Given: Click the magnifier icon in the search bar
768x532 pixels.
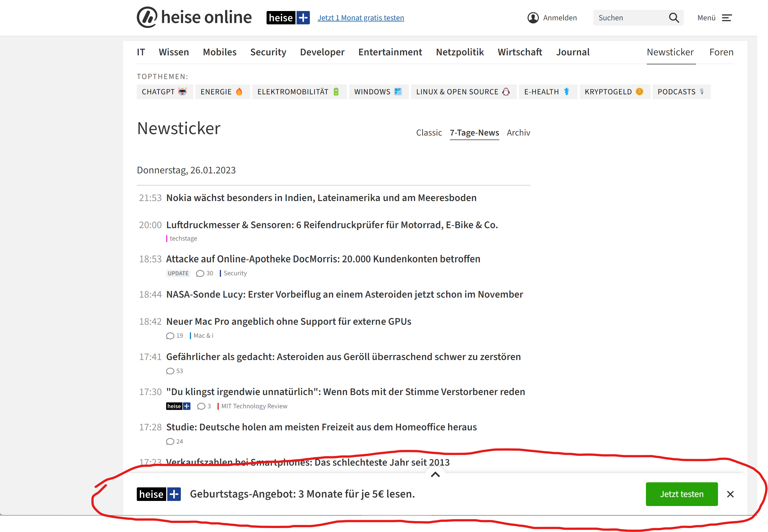Looking at the screenshot, I should 674,18.
